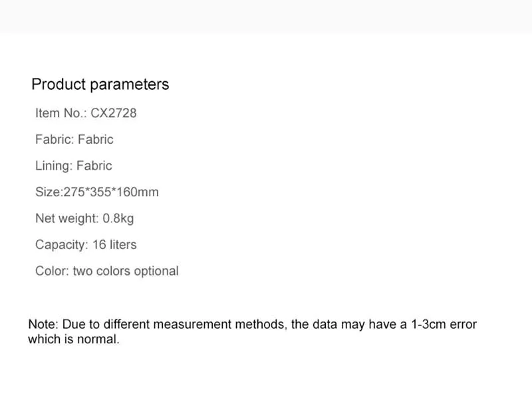532x402 pixels.
Task: Click the word 'parameters' in heading
Action: pyautogui.click(x=129, y=85)
